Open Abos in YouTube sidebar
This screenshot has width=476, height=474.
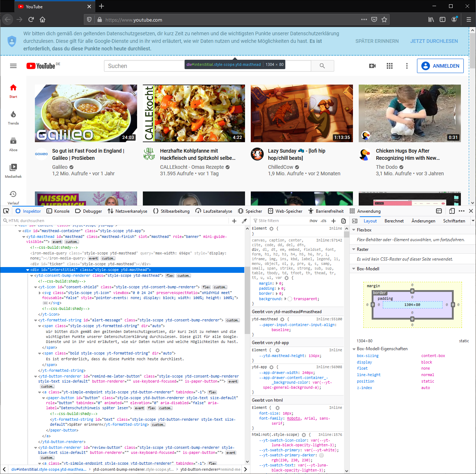point(13,144)
